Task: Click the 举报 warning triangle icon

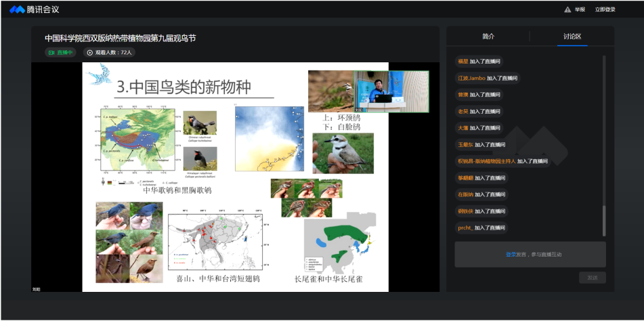Action: pos(567,9)
